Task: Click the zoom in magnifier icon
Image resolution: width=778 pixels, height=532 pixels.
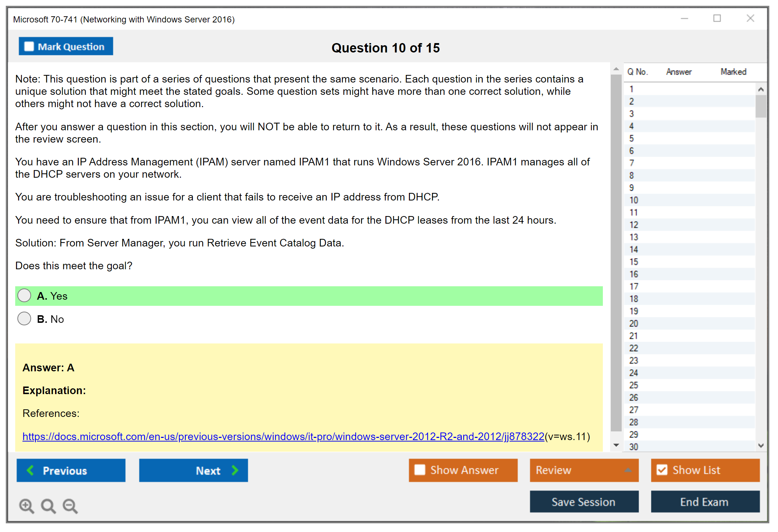Action: (x=26, y=506)
